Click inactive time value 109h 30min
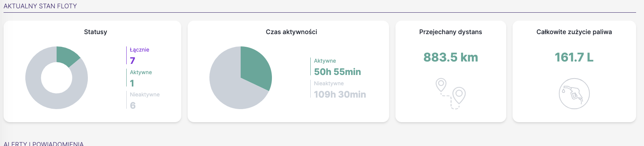 pyautogui.click(x=340, y=94)
